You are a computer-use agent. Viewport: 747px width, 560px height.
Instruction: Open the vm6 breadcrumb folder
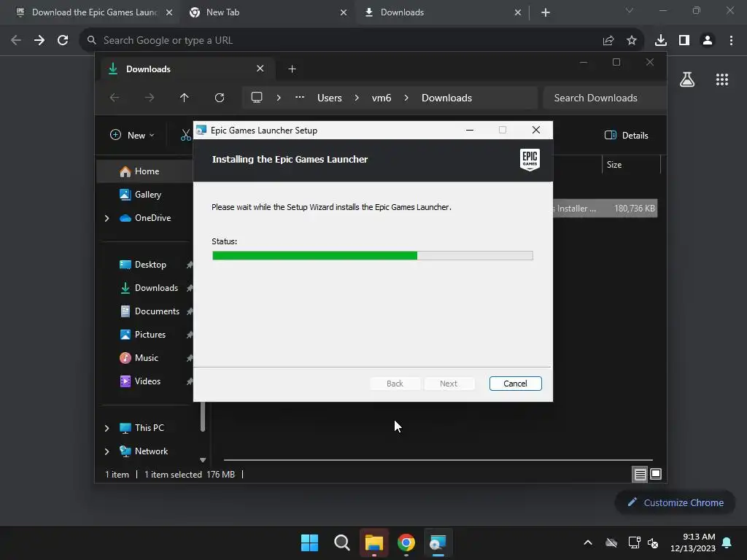click(382, 98)
